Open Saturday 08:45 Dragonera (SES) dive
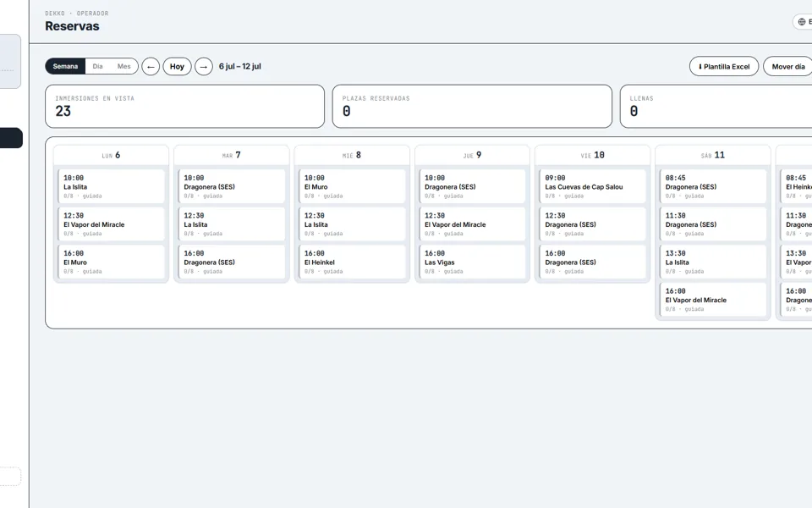 (x=713, y=186)
